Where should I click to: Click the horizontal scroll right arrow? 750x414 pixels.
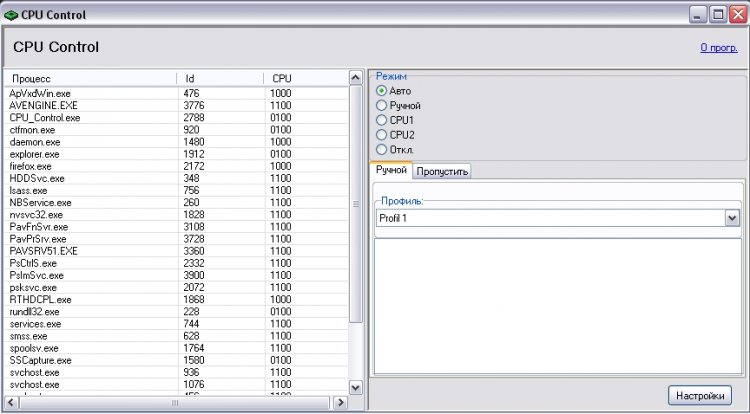pos(340,403)
